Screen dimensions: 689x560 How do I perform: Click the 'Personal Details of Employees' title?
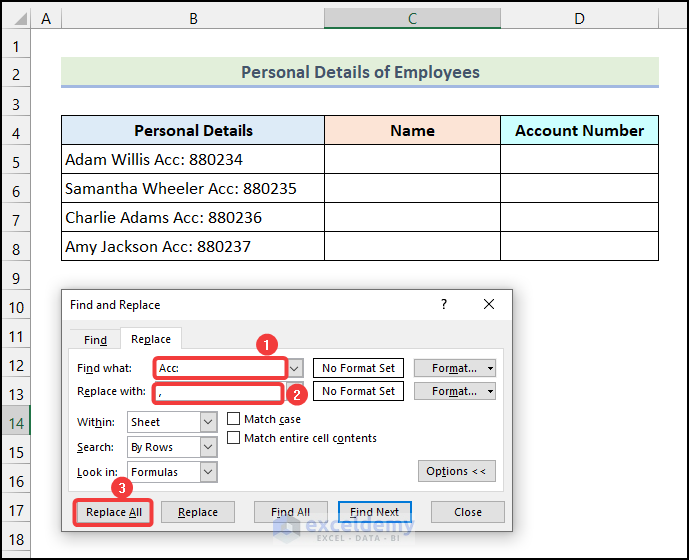360,72
